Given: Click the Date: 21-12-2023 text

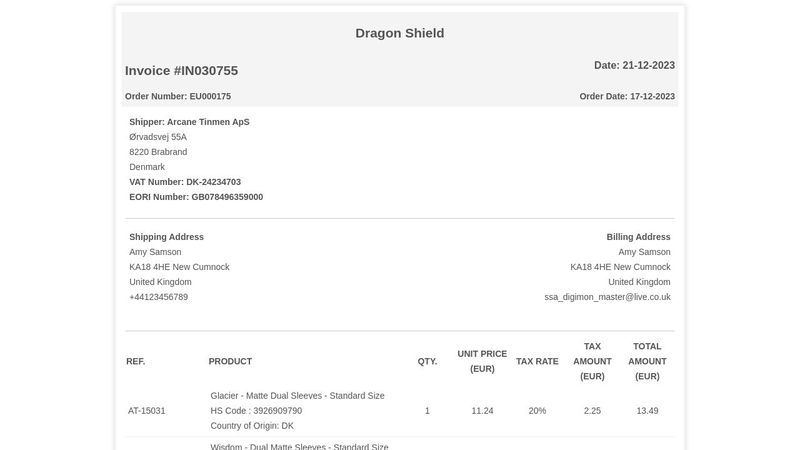Looking at the screenshot, I should [x=634, y=65].
